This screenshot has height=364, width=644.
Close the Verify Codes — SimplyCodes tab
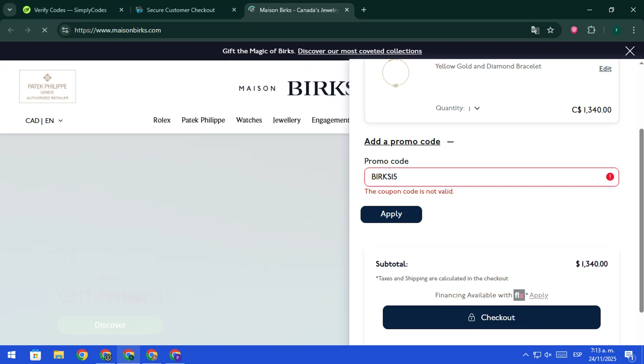coord(122,10)
